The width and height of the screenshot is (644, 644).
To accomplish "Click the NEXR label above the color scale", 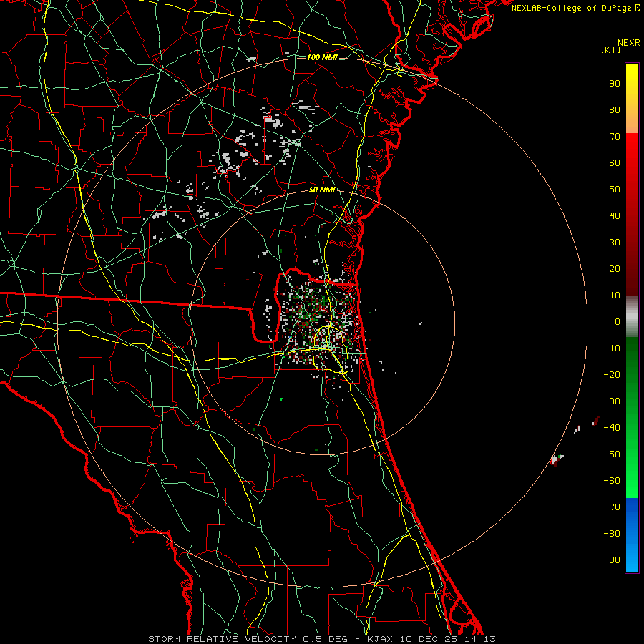I will click(x=629, y=43).
